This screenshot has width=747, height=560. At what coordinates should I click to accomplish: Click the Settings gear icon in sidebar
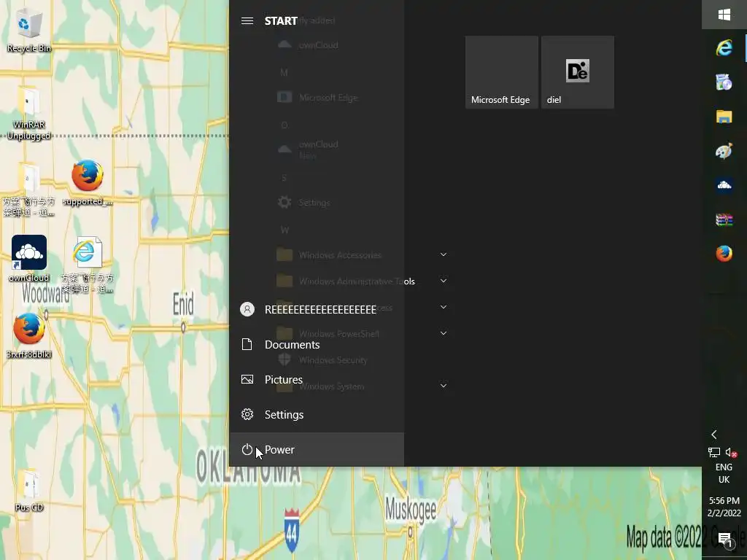pos(247,414)
